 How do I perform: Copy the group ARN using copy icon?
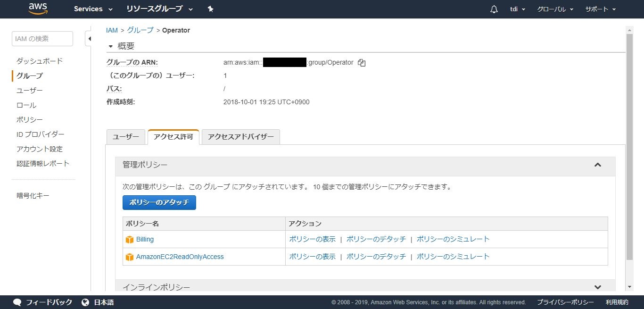(x=362, y=63)
